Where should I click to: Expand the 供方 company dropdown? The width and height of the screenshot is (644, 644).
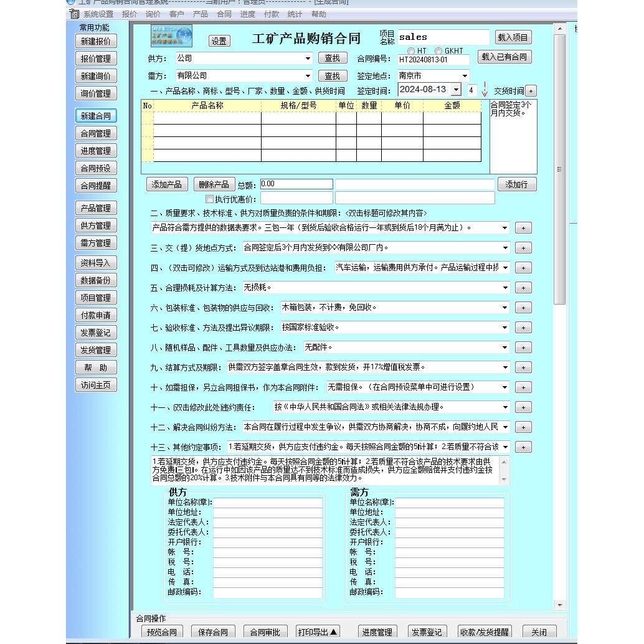click(x=308, y=59)
